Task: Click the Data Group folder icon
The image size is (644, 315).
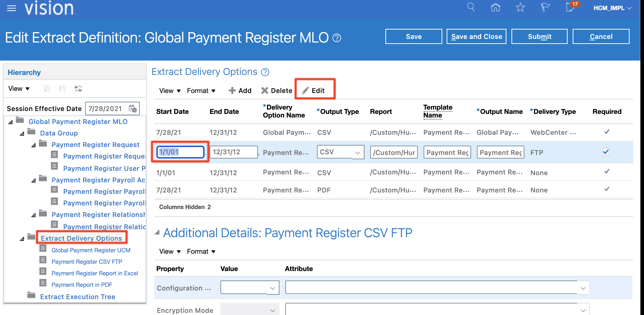Action: pos(31,132)
